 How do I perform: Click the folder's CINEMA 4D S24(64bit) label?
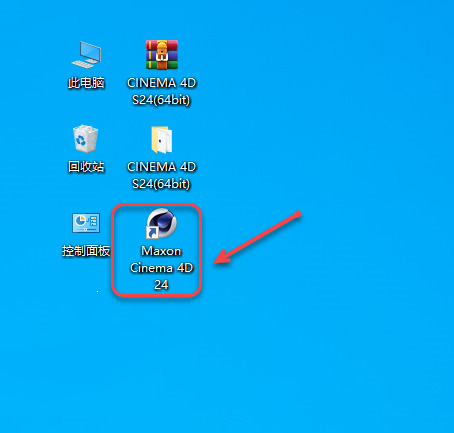coord(162,175)
